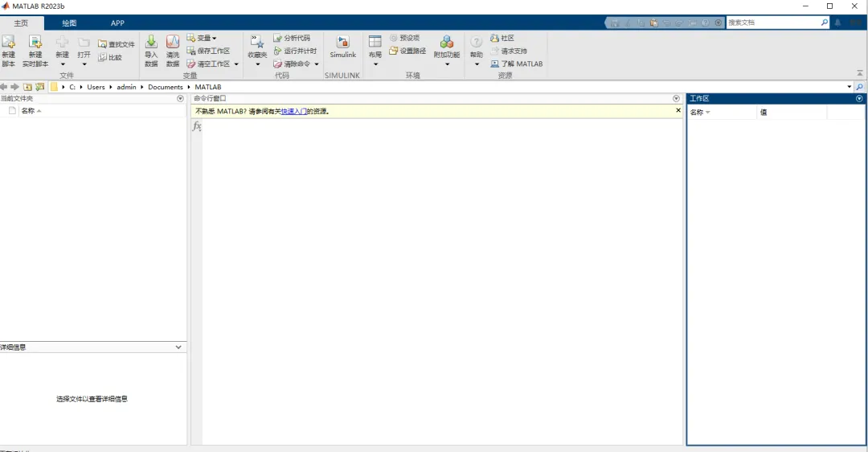868x452 pixels.
Task: Open the 收藏夹 favorites dropdown
Action: pos(257,64)
